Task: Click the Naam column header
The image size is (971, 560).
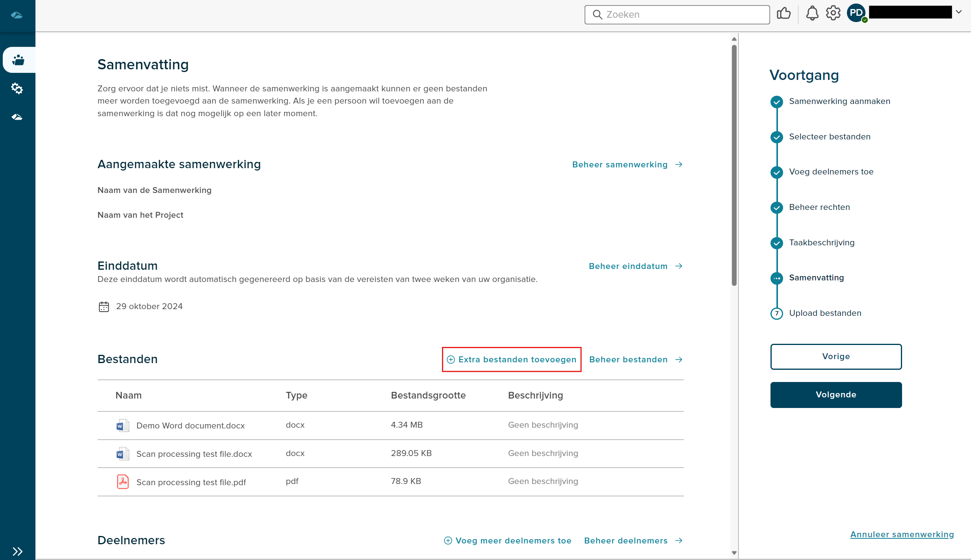Action: 128,395
